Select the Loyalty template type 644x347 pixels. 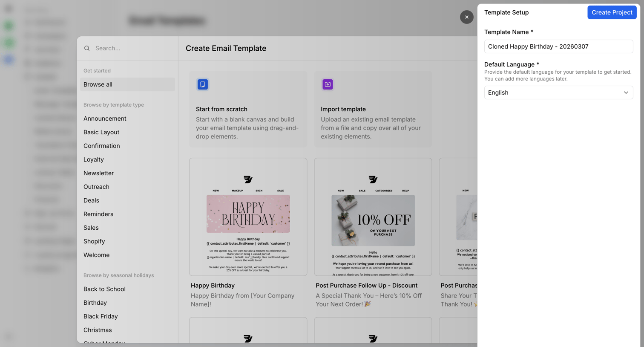tap(94, 159)
